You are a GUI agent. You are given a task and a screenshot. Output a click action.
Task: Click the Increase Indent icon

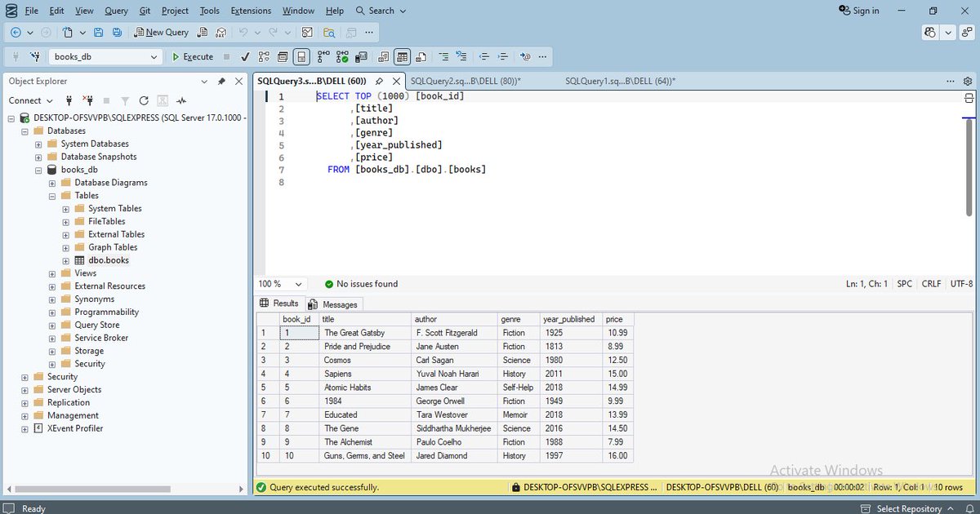504,57
